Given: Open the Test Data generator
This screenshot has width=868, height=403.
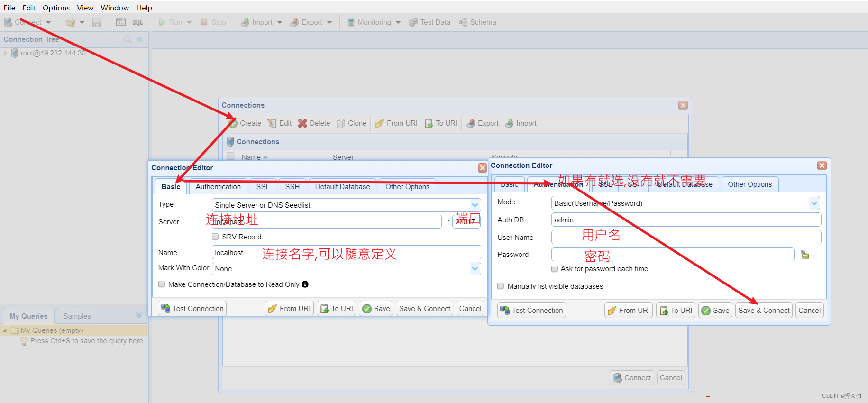Looking at the screenshot, I should [x=429, y=22].
